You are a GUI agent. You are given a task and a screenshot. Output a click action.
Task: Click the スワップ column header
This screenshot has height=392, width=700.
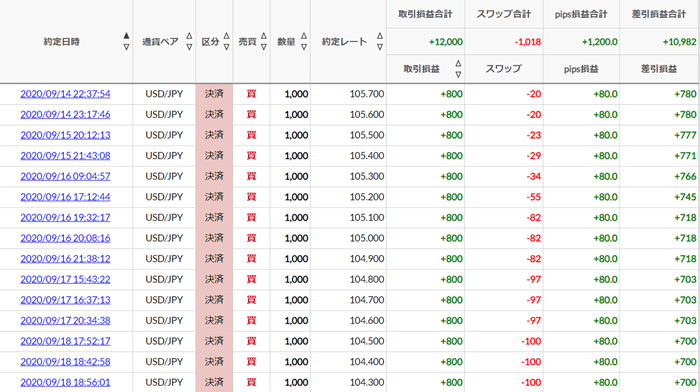503,69
